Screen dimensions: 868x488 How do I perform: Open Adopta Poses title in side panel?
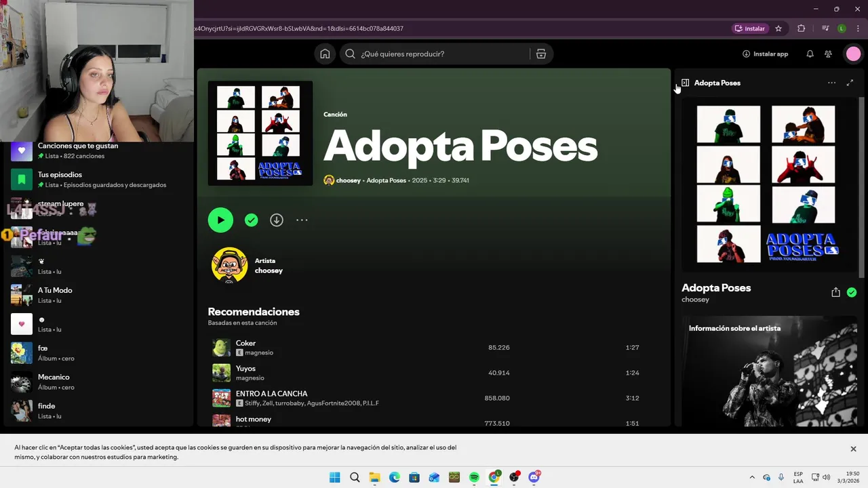(x=716, y=287)
